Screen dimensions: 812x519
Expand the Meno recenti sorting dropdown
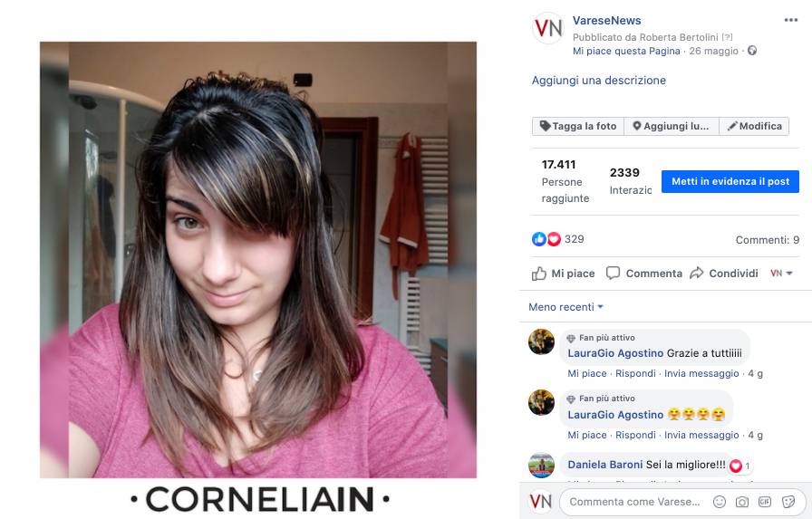pos(566,307)
